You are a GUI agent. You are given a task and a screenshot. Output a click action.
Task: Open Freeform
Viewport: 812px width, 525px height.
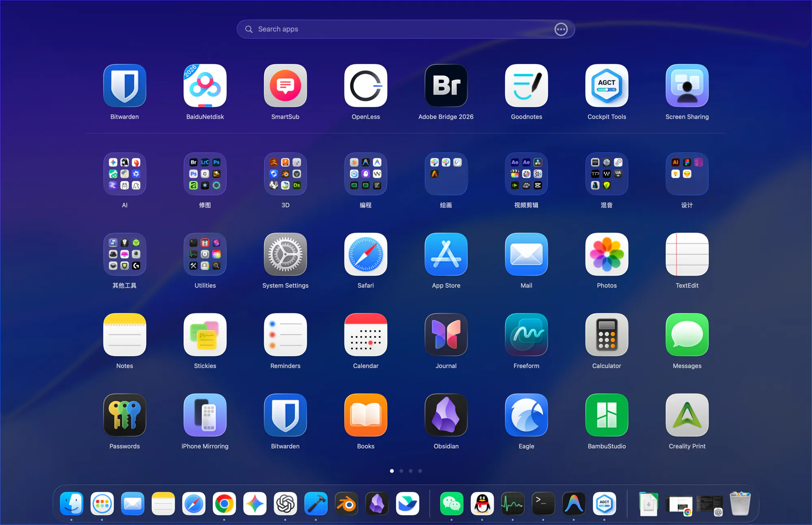pyautogui.click(x=527, y=335)
